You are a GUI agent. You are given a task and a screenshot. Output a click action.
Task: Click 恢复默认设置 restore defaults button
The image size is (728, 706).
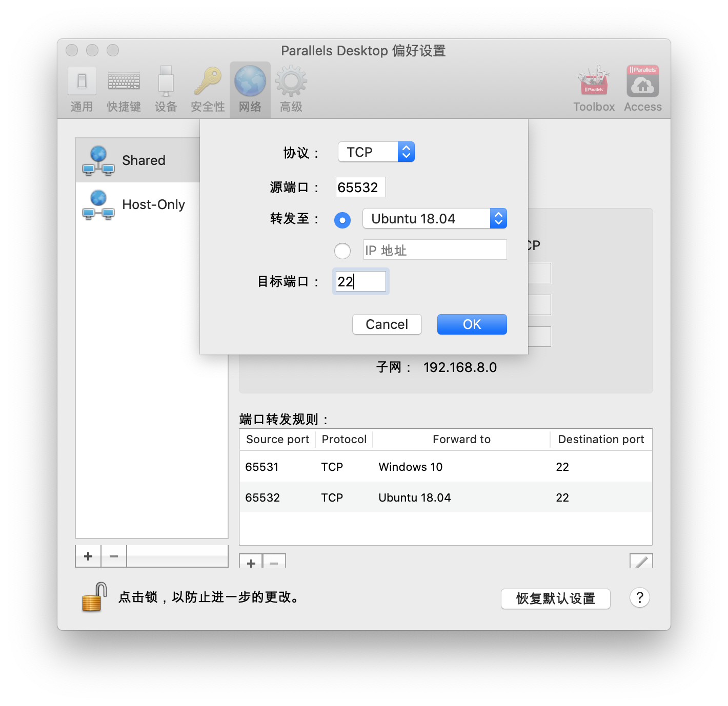pyautogui.click(x=556, y=598)
